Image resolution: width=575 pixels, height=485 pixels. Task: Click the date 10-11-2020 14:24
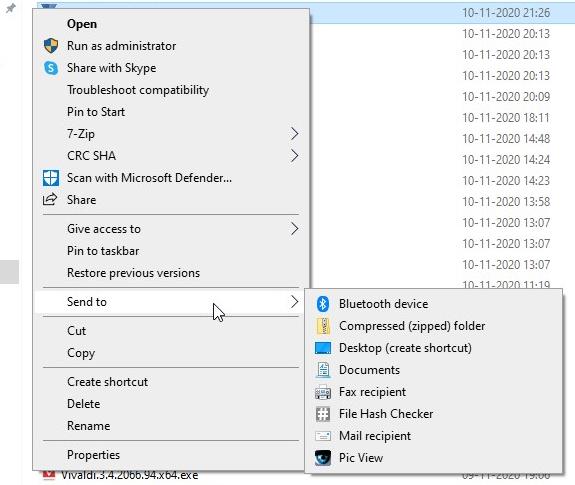tap(506, 160)
